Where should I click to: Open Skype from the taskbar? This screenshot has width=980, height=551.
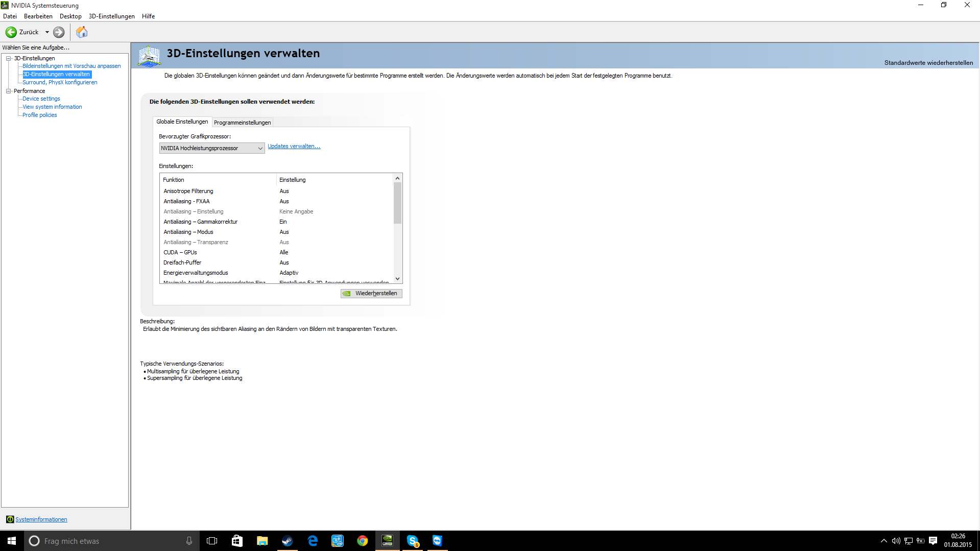412,541
